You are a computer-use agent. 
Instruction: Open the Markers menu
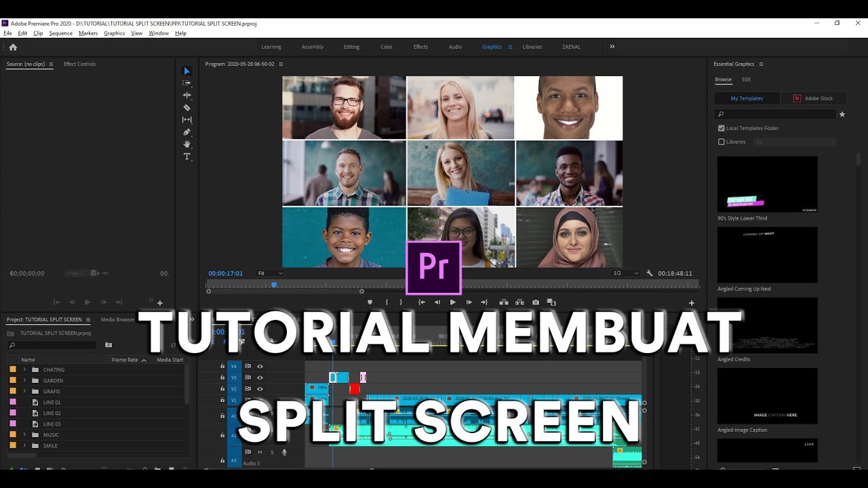point(88,33)
